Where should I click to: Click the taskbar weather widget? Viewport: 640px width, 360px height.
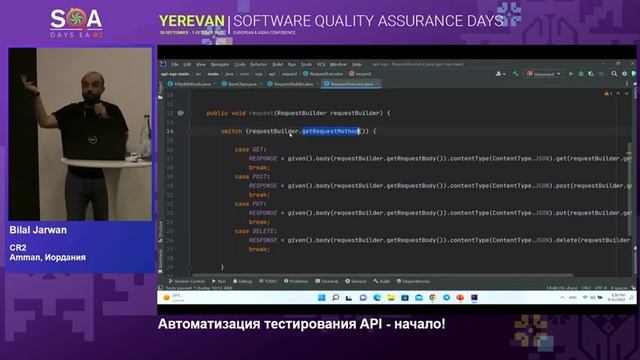pos(173,298)
